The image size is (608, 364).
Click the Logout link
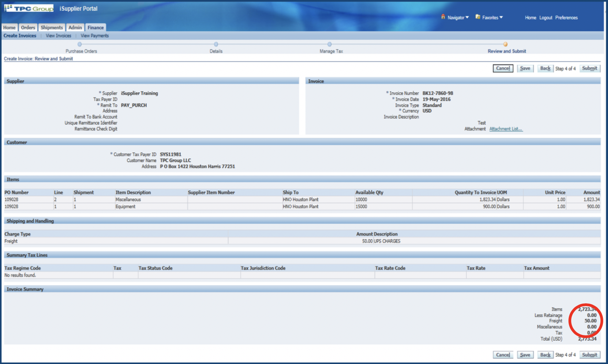[x=546, y=18]
